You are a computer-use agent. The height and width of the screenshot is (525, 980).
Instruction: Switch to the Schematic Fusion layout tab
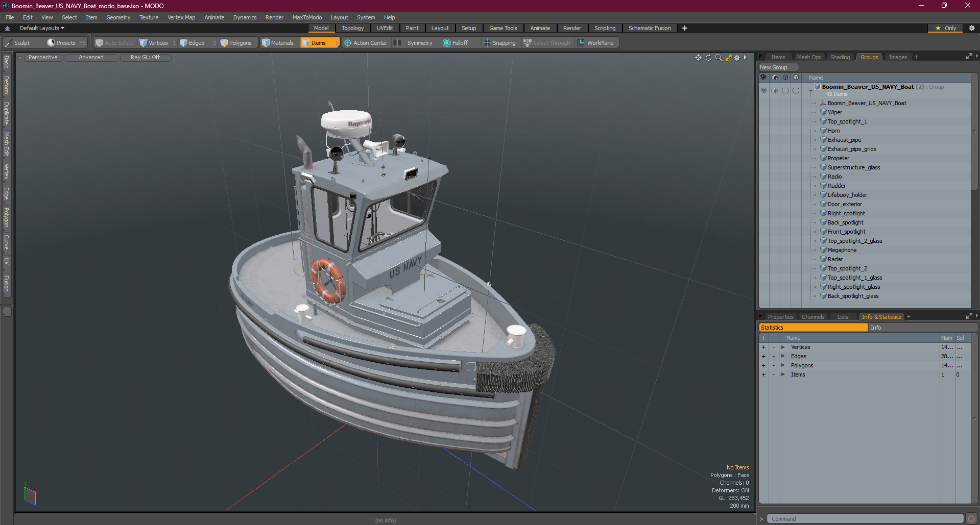650,28
